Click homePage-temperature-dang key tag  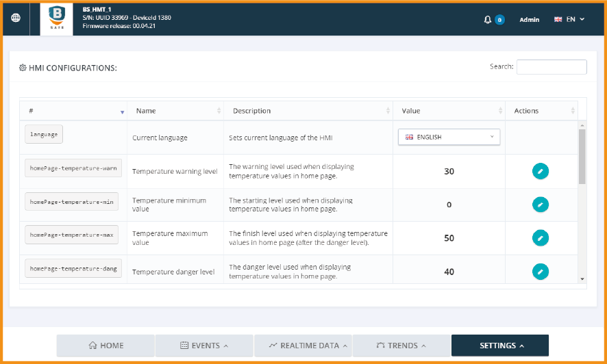(73, 269)
